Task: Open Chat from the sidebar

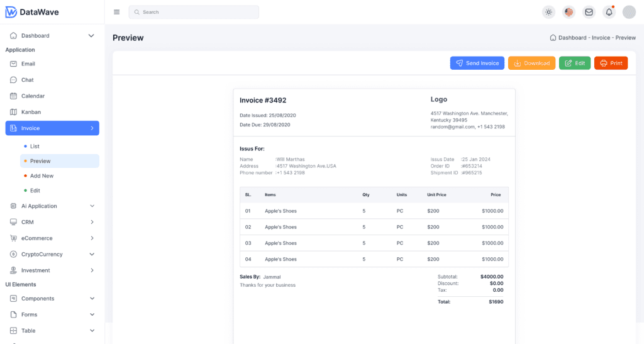Action: 27,80
